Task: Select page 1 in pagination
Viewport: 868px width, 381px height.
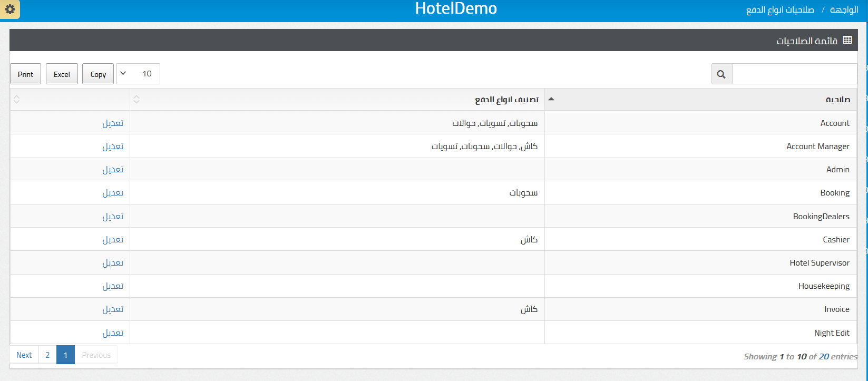Action: (65, 355)
